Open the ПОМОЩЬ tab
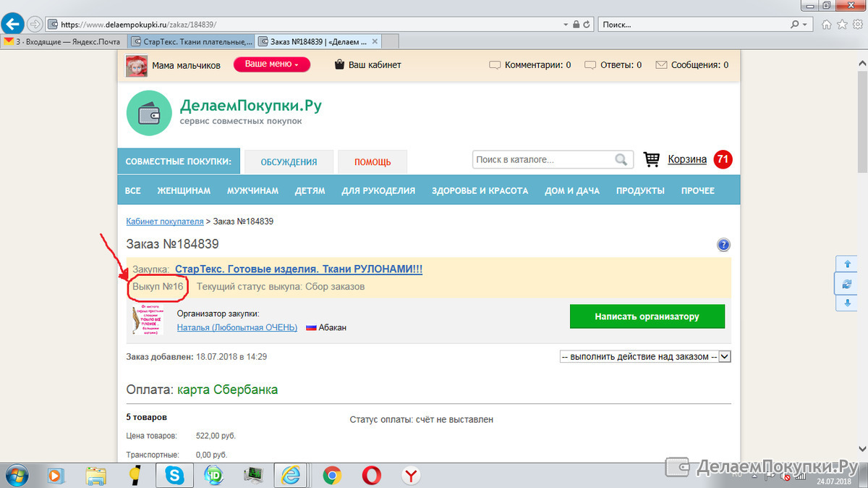This screenshot has height=488, width=868. [373, 162]
